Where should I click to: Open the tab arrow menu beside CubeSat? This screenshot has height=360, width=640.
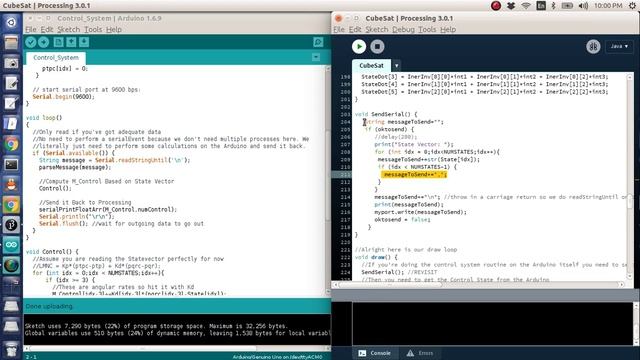click(396, 66)
